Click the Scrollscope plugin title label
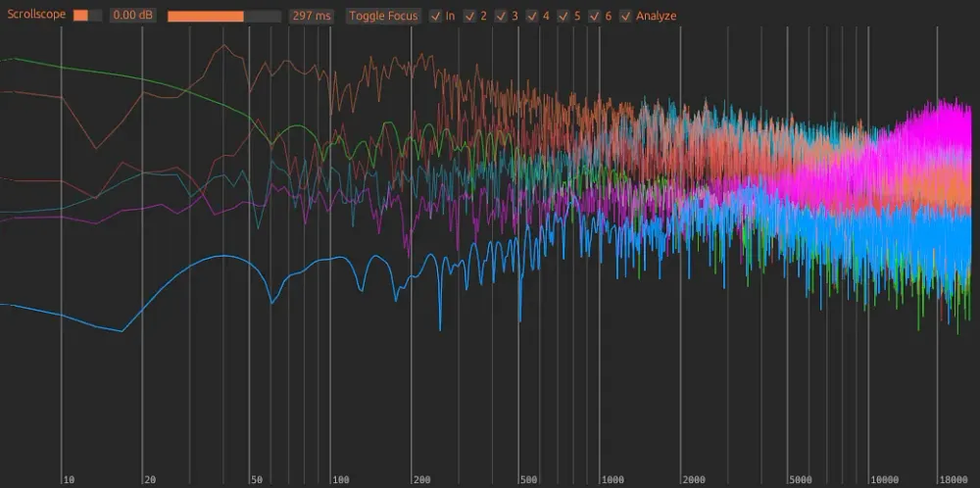This screenshot has height=488, width=980. point(36,16)
